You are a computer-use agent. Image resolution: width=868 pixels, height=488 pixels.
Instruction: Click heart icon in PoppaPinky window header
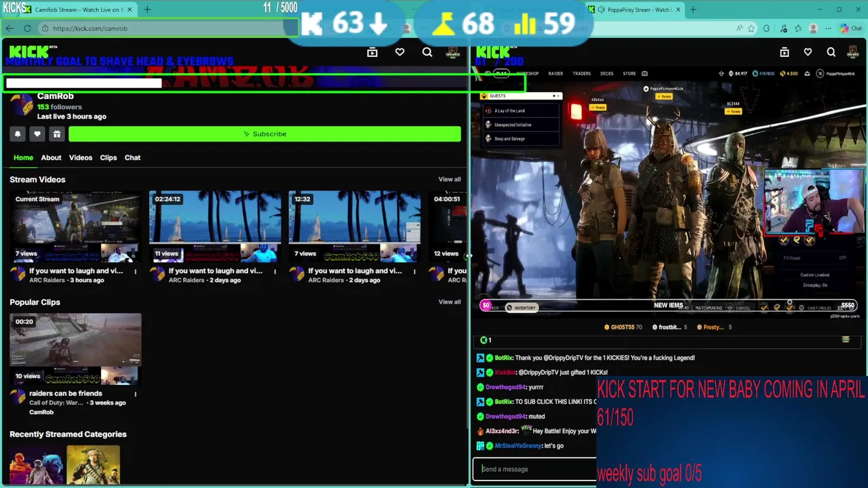click(x=808, y=52)
